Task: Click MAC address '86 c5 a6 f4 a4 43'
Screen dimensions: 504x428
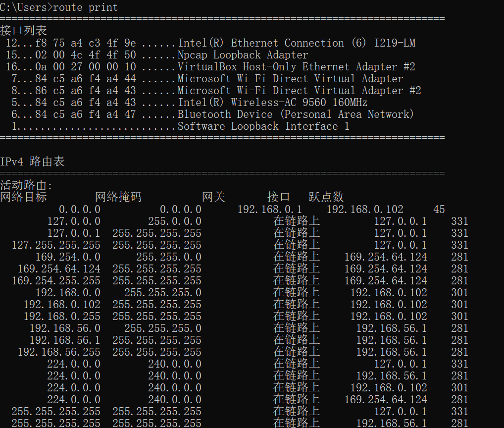Action: click(86, 90)
